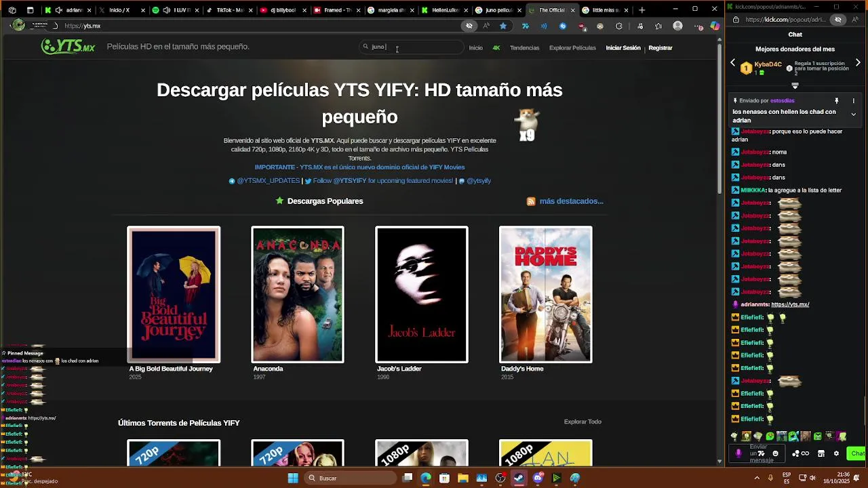The width and height of the screenshot is (868, 488).
Task: Open Explorar Películas nav link
Action: tap(572, 48)
